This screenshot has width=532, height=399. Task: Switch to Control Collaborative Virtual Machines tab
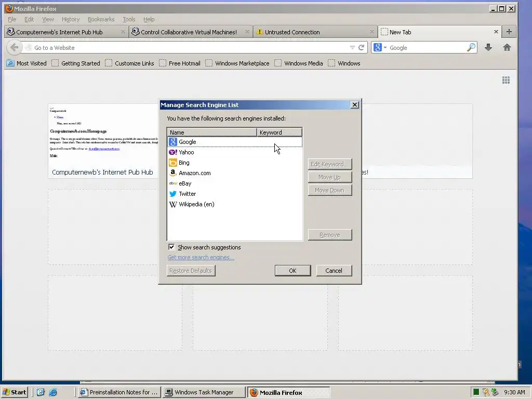[x=191, y=32]
